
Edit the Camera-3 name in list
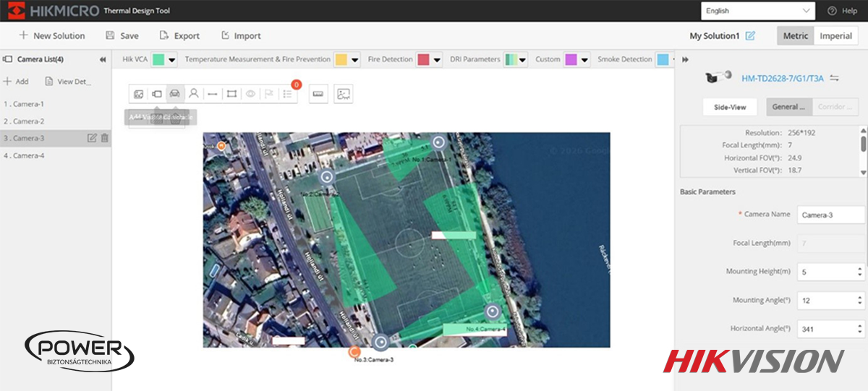92,138
